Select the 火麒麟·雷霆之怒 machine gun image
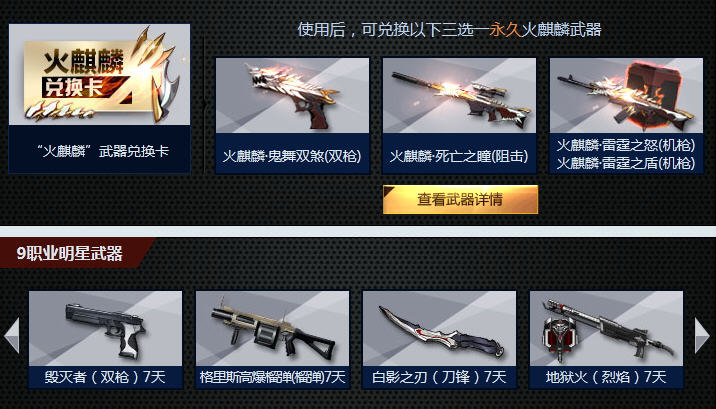The image size is (716, 409). tap(626, 95)
